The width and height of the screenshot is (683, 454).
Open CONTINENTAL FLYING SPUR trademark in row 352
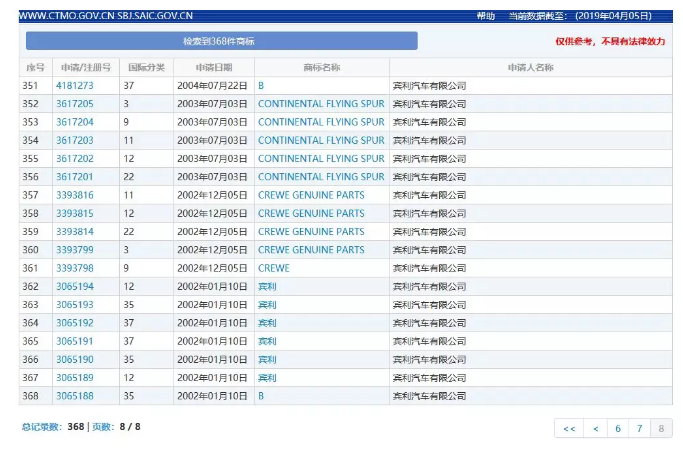(320, 104)
